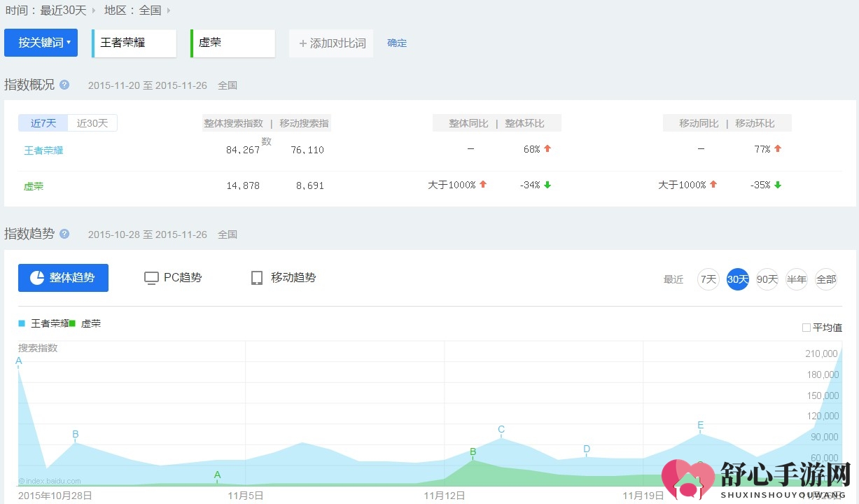
Task: Select the 近7天 toggle
Action: [x=43, y=123]
